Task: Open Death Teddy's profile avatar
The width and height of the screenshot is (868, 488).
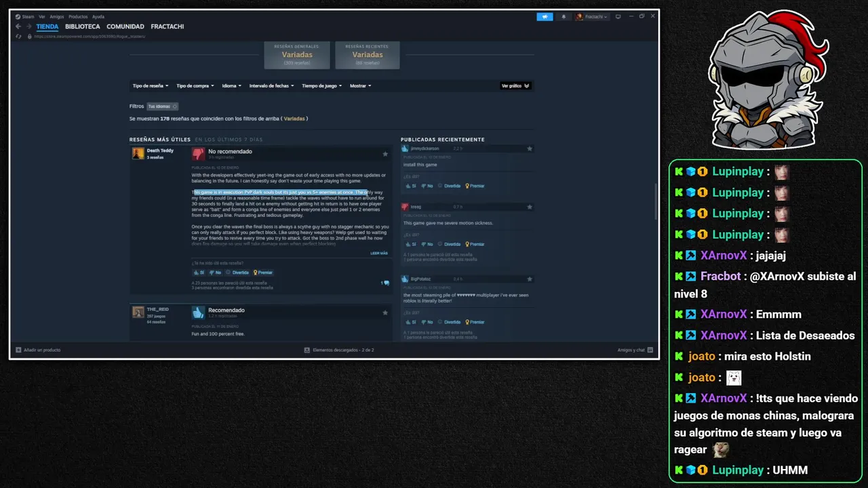Action: pyautogui.click(x=138, y=153)
